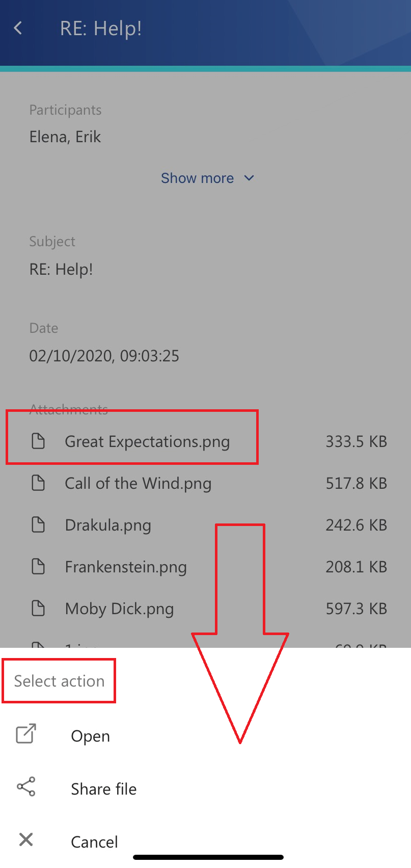The image size is (411, 868).
Task: Click file icon beside Drakula.png
Action: (x=38, y=524)
